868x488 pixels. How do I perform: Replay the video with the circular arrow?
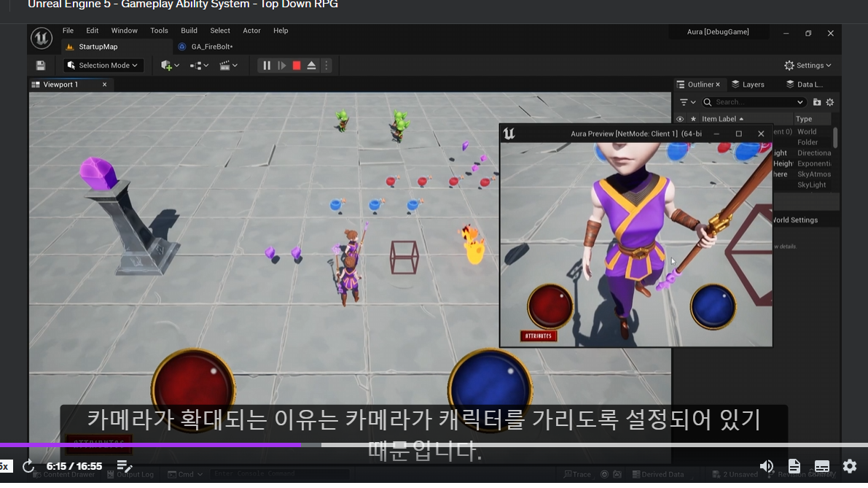[x=28, y=466]
